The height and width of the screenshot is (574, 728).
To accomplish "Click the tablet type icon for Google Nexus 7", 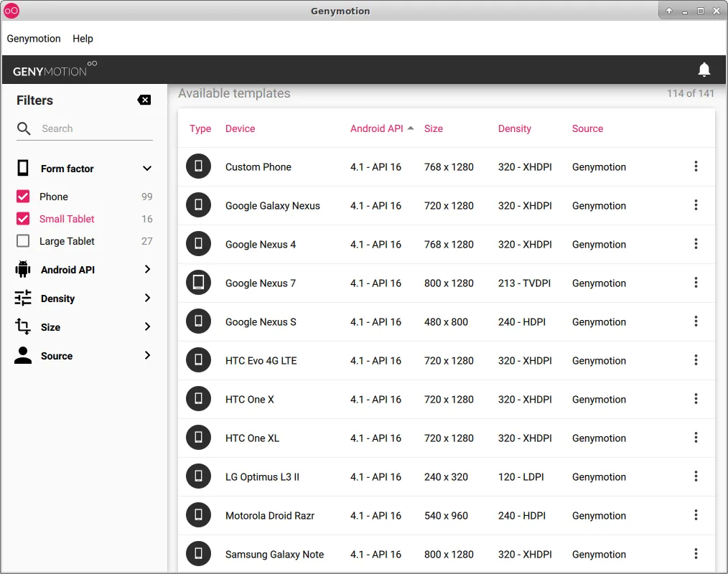I will click(198, 283).
